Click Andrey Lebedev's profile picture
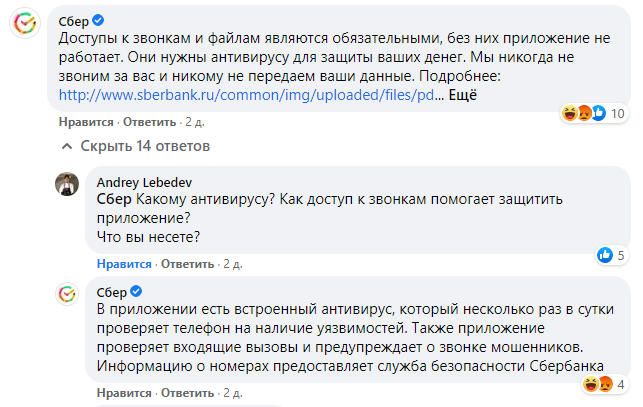 click(x=67, y=186)
